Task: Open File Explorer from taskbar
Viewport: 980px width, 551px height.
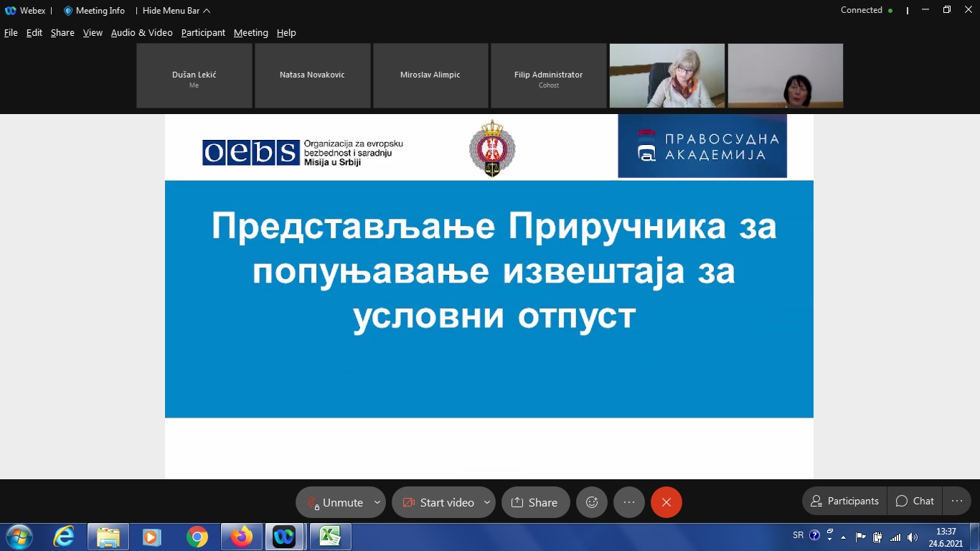Action: click(108, 537)
